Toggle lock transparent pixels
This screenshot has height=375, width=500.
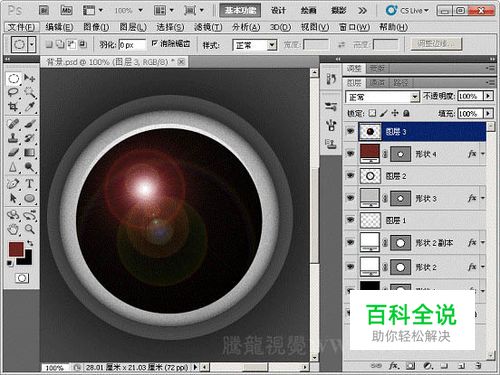[372, 113]
